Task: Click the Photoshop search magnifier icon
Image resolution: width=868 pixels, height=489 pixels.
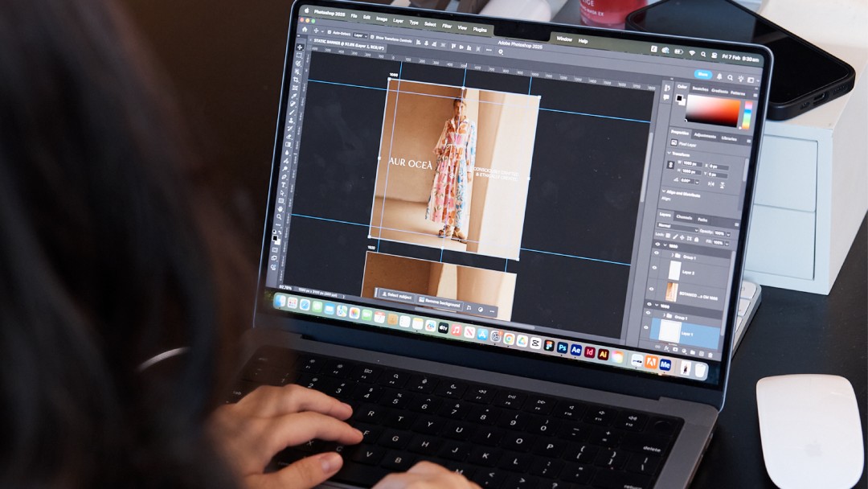Action: pyautogui.click(x=730, y=78)
